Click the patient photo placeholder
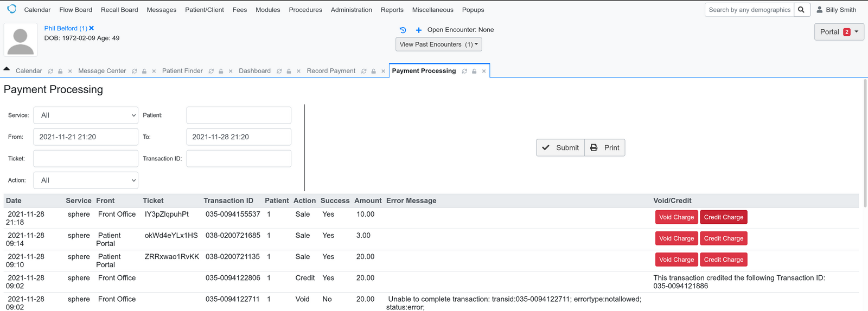The image size is (868, 311). (21, 40)
